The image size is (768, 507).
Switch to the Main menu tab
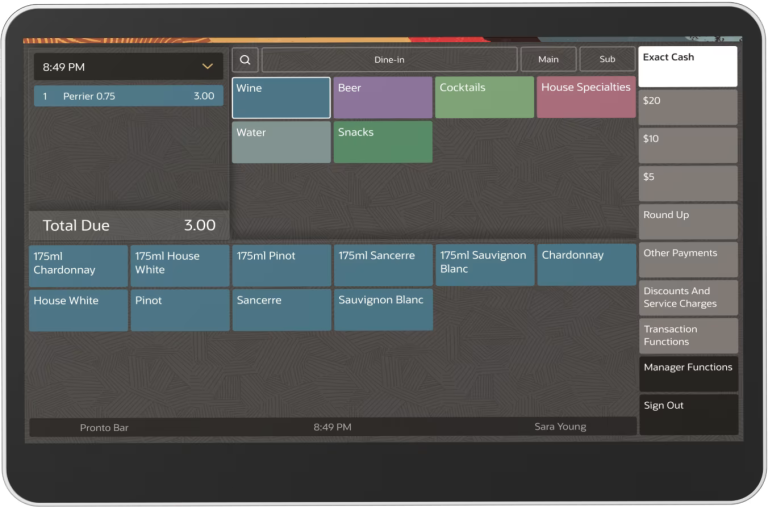tap(548, 60)
